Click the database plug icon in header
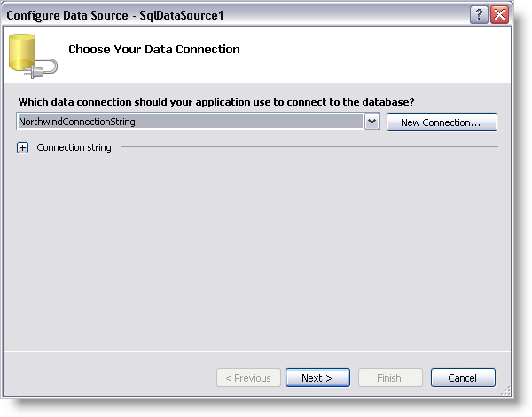The width and height of the screenshot is (532, 417). coord(32,57)
